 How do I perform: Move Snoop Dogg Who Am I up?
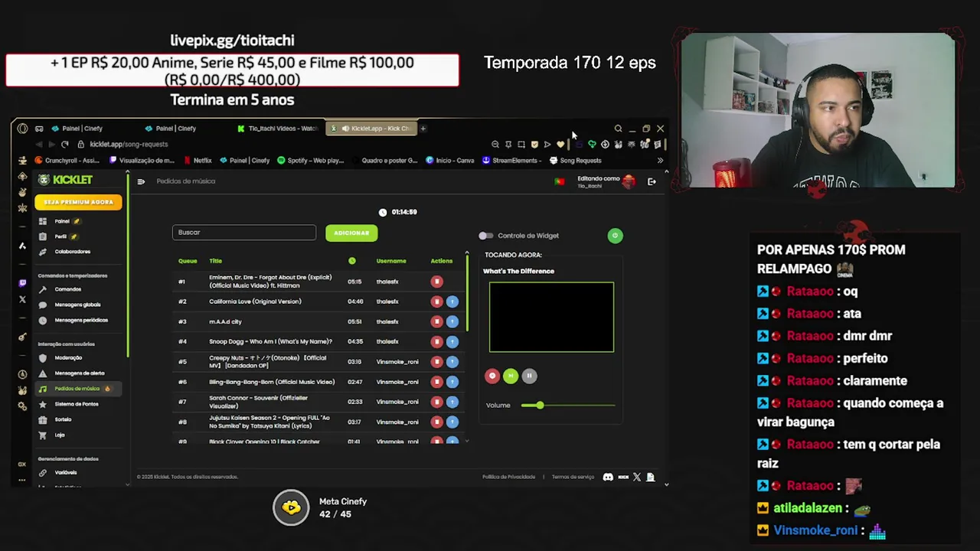(452, 341)
